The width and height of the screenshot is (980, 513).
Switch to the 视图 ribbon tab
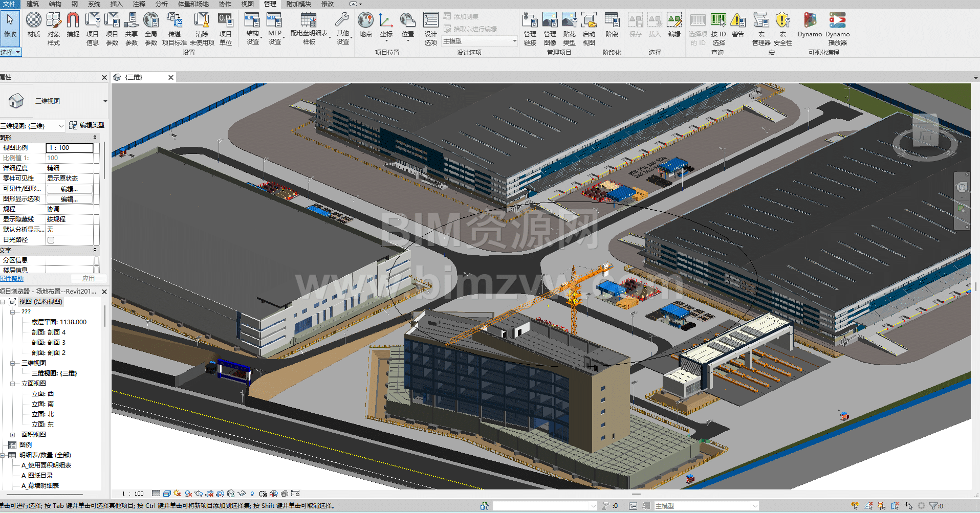tap(247, 4)
